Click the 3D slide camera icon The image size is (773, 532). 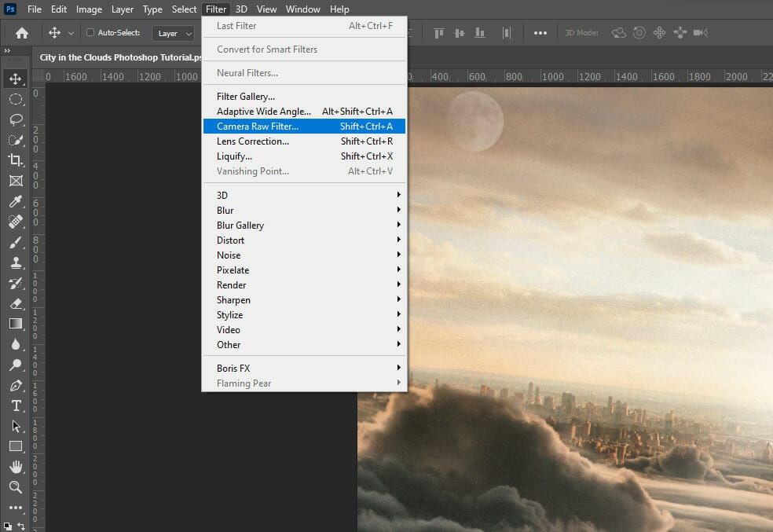click(x=680, y=32)
